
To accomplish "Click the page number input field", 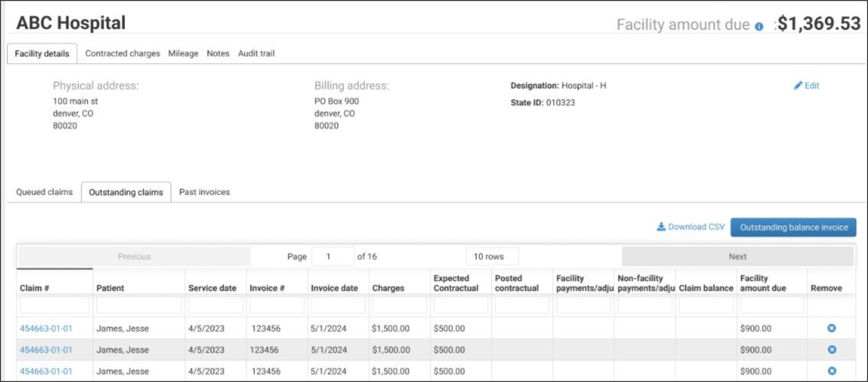I will (333, 257).
